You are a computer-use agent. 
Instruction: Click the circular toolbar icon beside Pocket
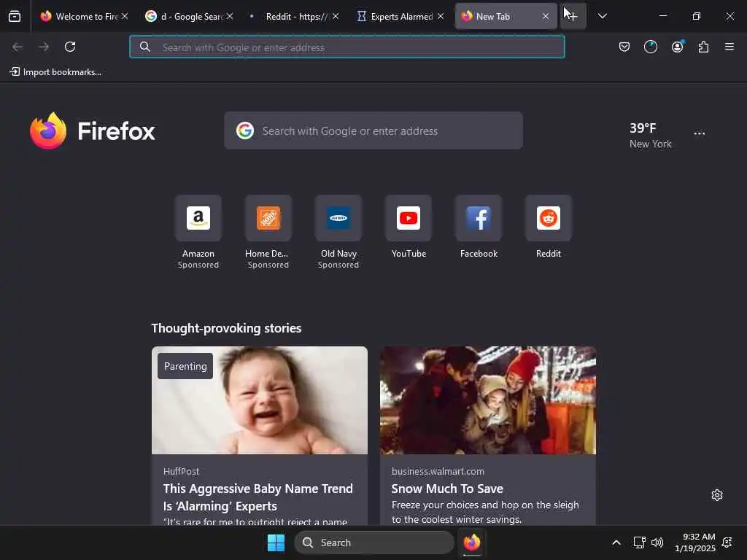pyautogui.click(x=650, y=47)
